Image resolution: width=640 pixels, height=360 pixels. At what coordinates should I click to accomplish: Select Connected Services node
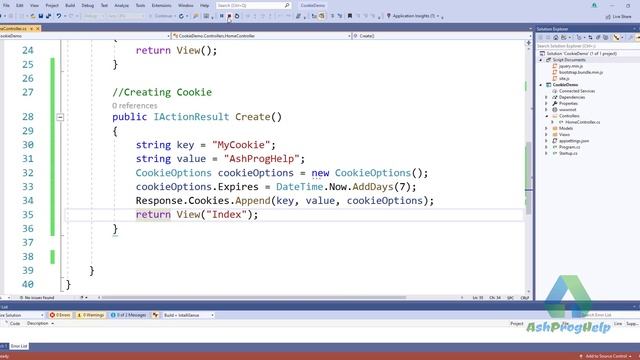(577, 91)
